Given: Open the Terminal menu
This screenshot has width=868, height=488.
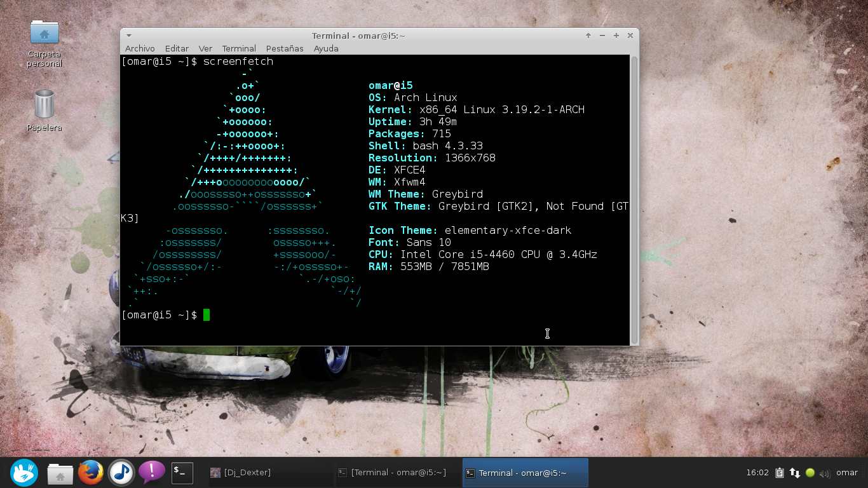Looking at the screenshot, I should (239, 48).
